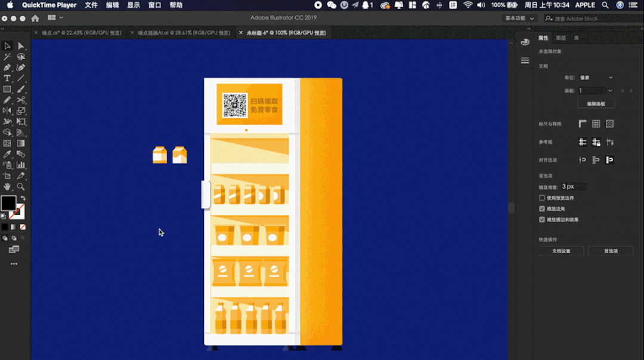Switch to the 图层 layers tab
Image resolution: width=644 pixels, height=360 pixels.
click(561, 38)
